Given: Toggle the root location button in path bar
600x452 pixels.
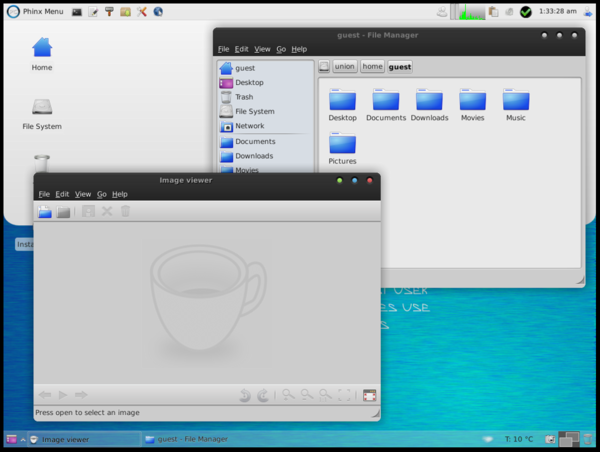Looking at the screenshot, I should click(324, 67).
